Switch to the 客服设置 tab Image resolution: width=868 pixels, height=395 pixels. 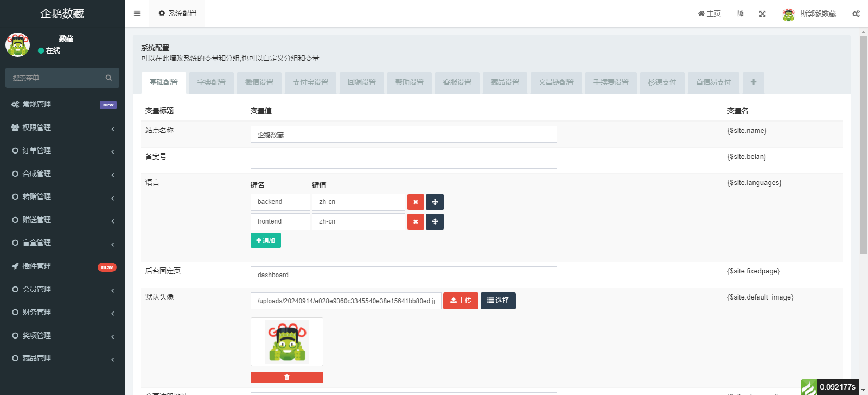pos(457,82)
